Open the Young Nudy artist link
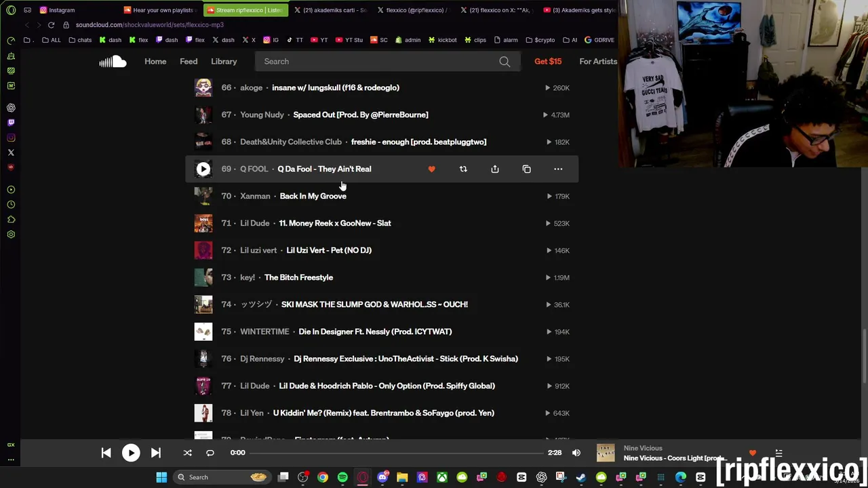 262,115
